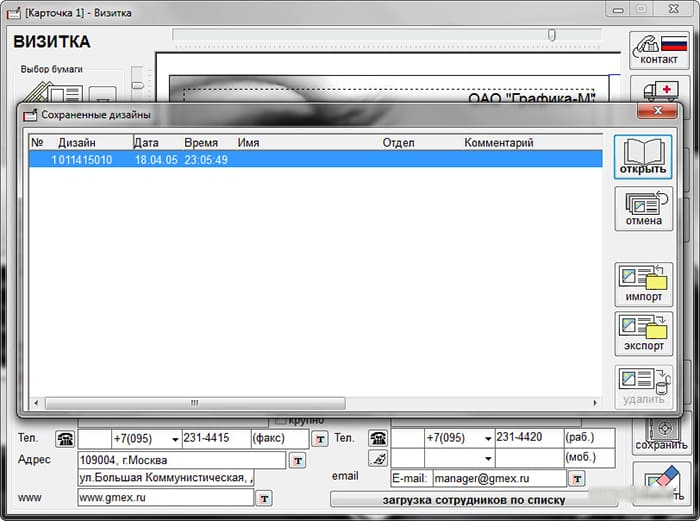Click the отмена (cancel) icon button
The height and width of the screenshot is (521, 700).
[643, 208]
